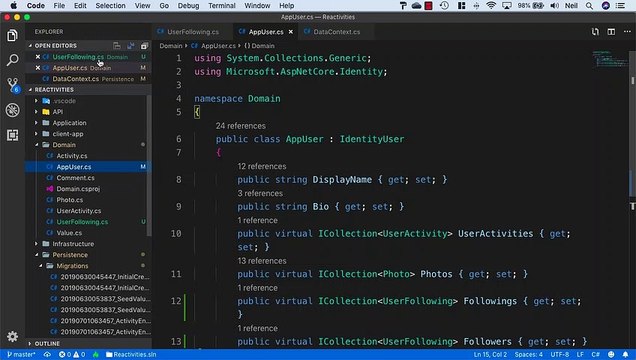Open the Terminal menu
This screenshot has width=636, height=360.
click(x=221, y=6)
